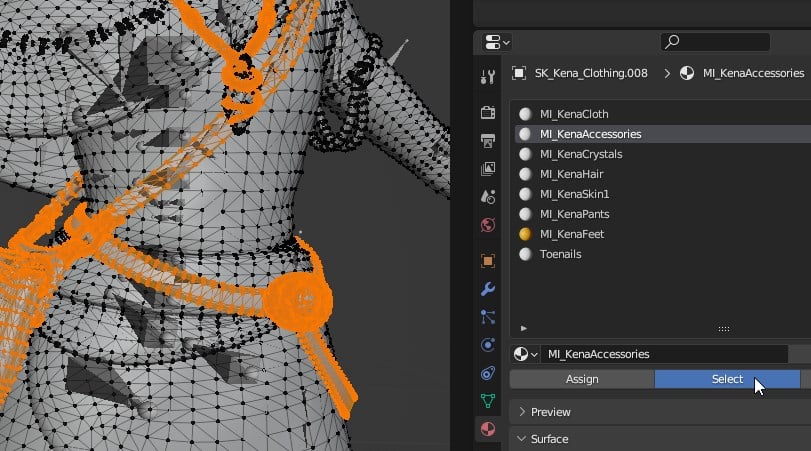Select the MI_KenaCrystals material slot
Screen dimensions: 811x451
point(662,154)
